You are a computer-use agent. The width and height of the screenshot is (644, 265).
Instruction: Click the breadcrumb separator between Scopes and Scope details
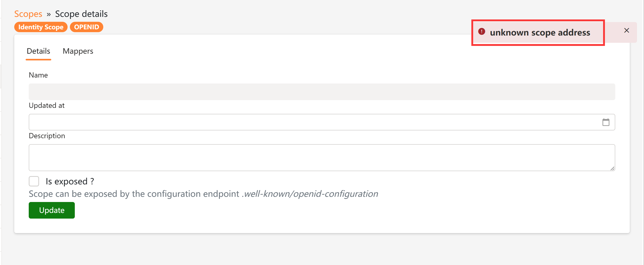48,14
